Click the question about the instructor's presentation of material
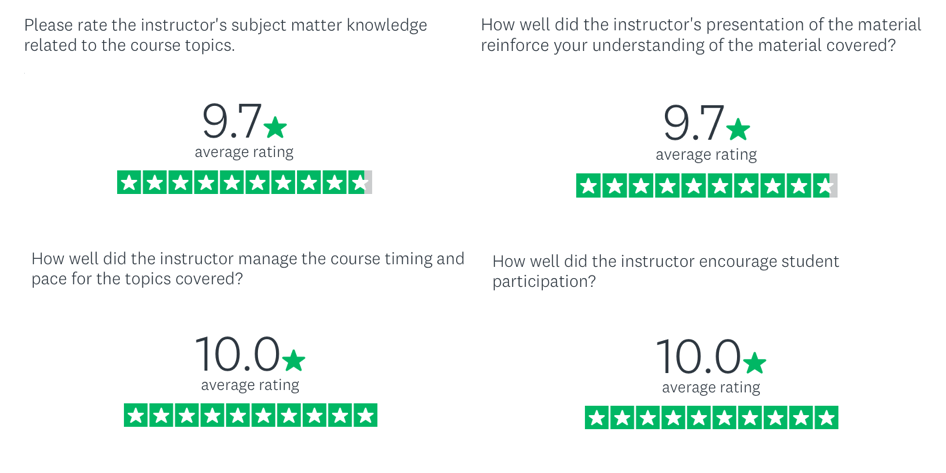The image size is (946, 473). tap(701, 35)
